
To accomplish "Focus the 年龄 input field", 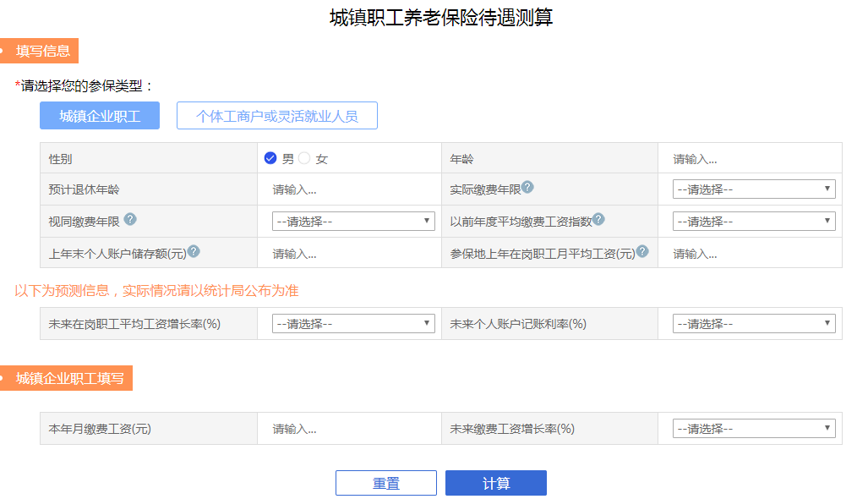I will tap(750, 159).
